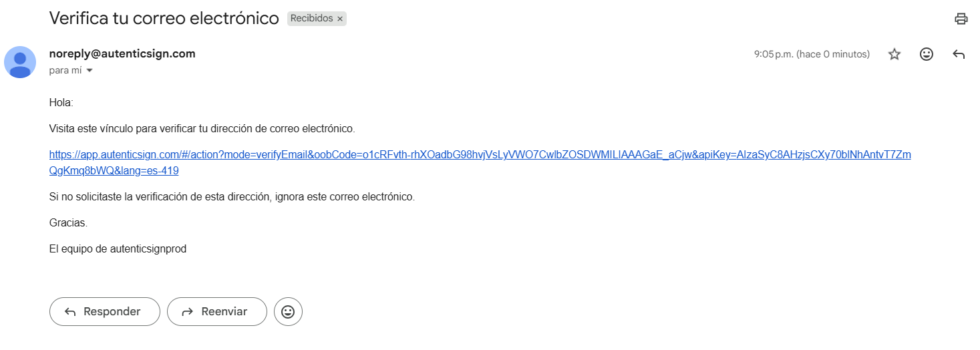Click the "Hola:" greeting text
This screenshot has height=350, width=980.
click(61, 103)
